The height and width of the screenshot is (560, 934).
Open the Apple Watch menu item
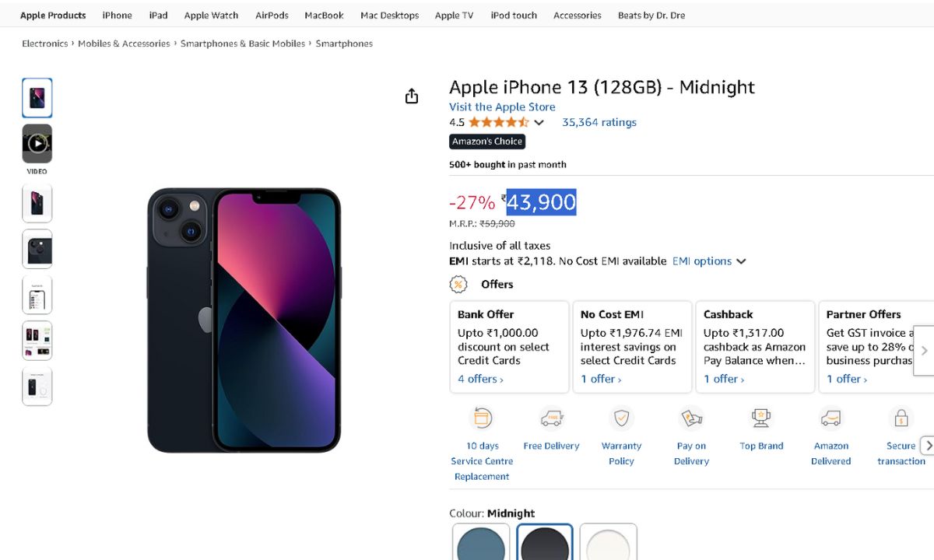coord(211,16)
